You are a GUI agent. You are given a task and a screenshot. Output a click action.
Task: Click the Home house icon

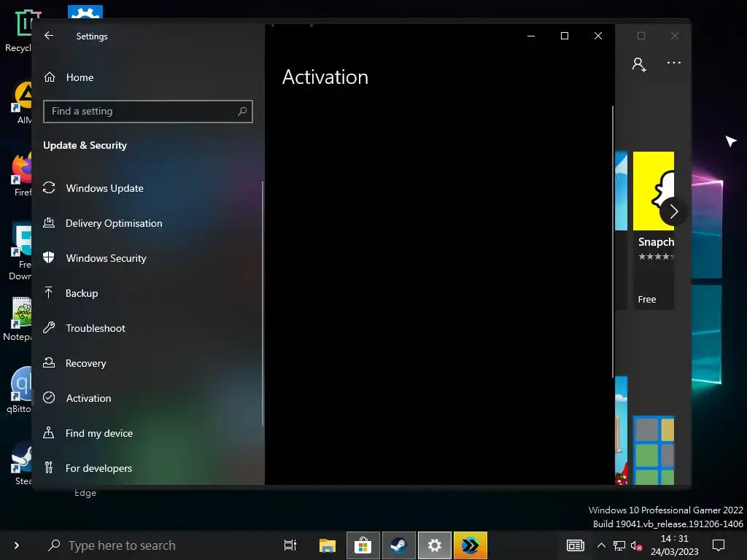tap(50, 77)
